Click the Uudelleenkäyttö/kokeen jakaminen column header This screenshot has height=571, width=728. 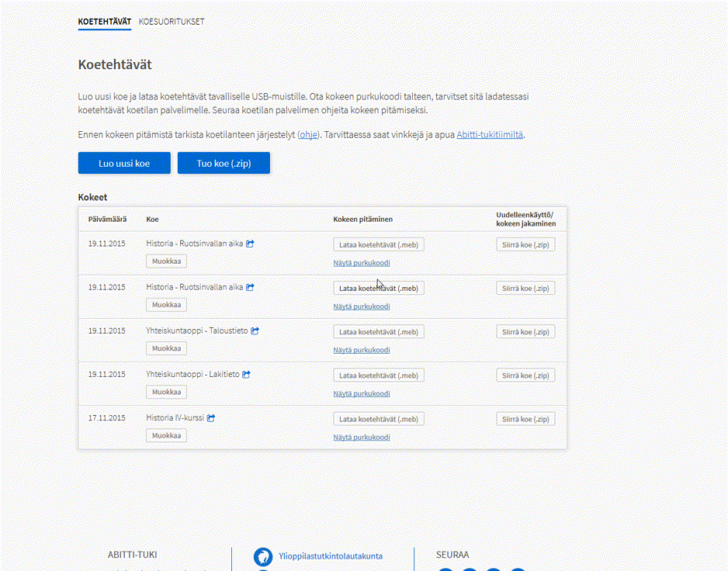coord(525,219)
